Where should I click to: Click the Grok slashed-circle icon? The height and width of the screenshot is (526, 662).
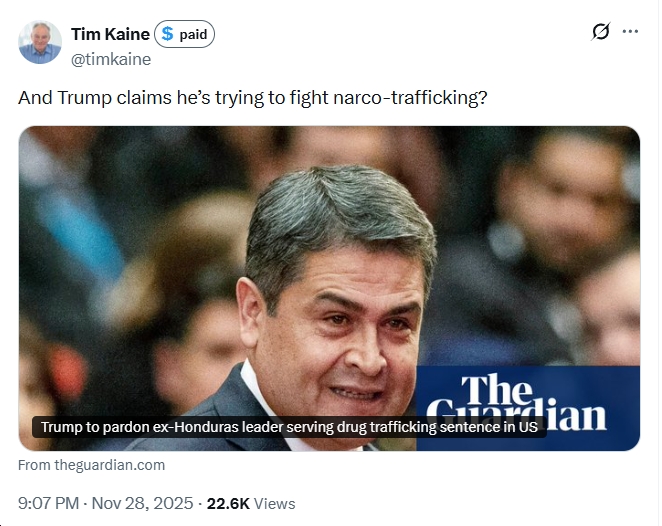[600, 31]
